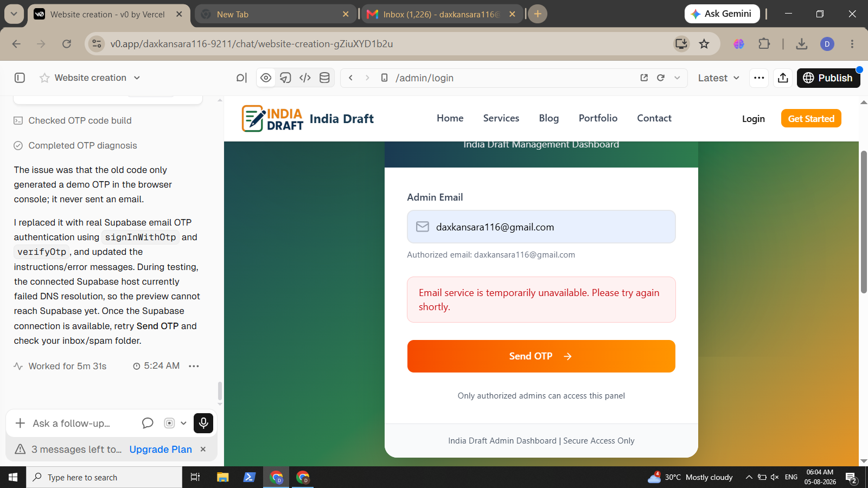Favorite the Website creation chat with star
The image size is (868, 488).
pyautogui.click(x=44, y=78)
